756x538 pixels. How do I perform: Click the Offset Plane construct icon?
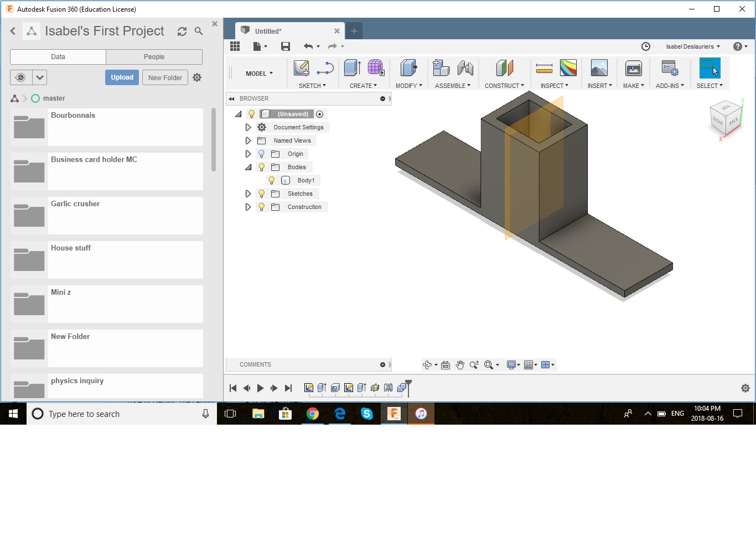pyautogui.click(x=504, y=68)
